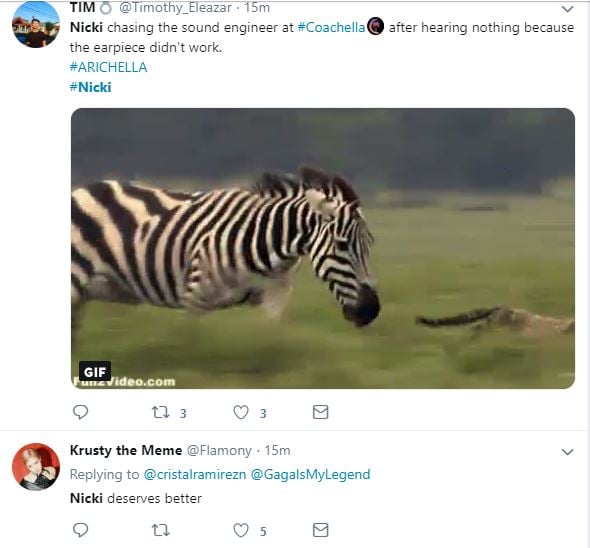Open the #Nicki hashtag
This screenshot has height=548, width=590.
click(x=91, y=87)
